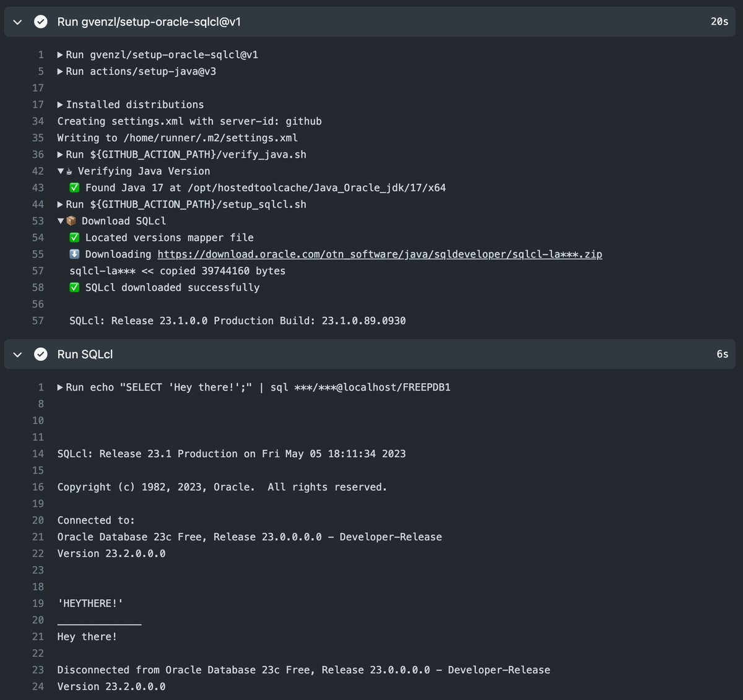Click the 'Connected to:' log line
743x700 pixels.
click(x=96, y=521)
